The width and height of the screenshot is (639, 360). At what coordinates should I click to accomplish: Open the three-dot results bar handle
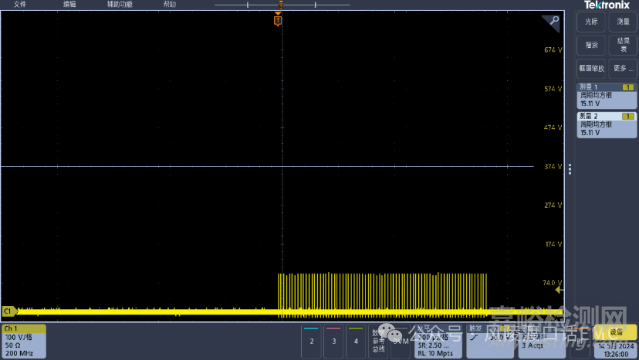coord(570,169)
